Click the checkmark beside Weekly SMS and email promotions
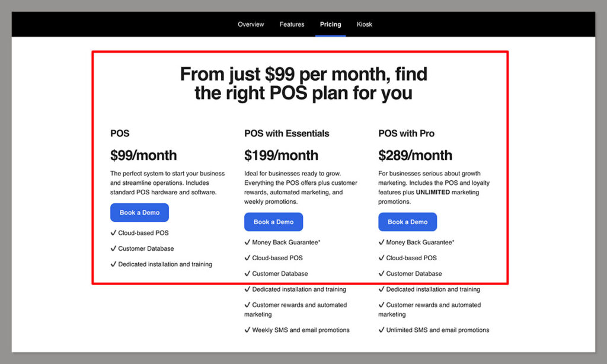The width and height of the screenshot is (607, 364). point(248,330)
